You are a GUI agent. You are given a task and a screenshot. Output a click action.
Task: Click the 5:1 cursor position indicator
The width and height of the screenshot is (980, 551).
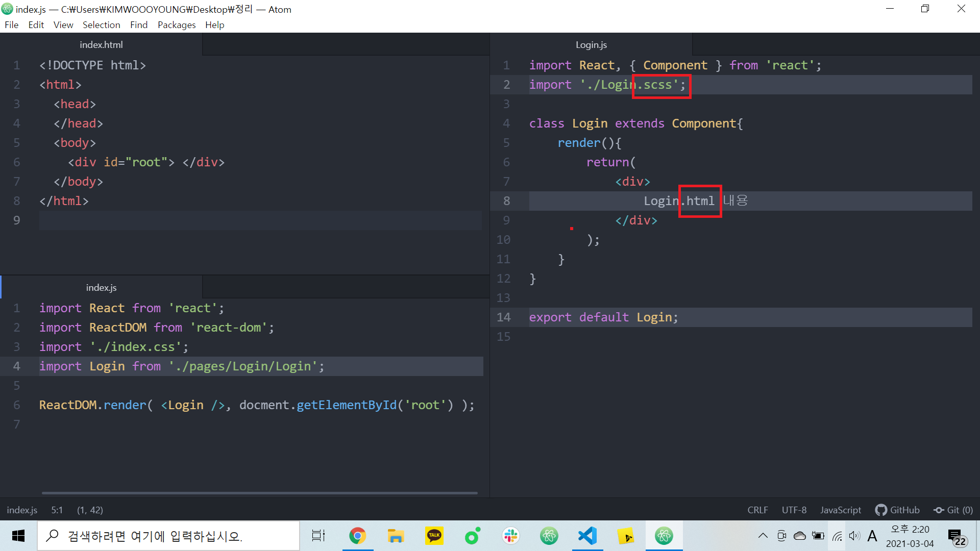(x=57, y=510)
